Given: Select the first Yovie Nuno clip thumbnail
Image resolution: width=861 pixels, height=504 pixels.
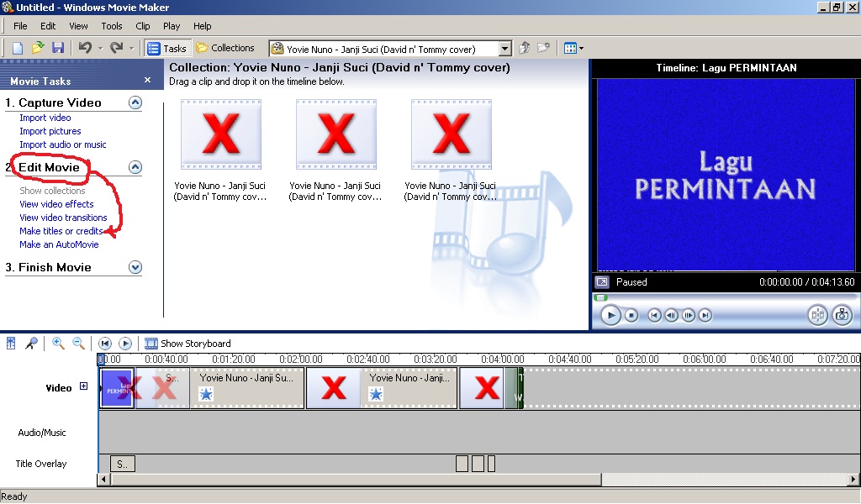Looking at the screenshot, I should tap(221, 134).
